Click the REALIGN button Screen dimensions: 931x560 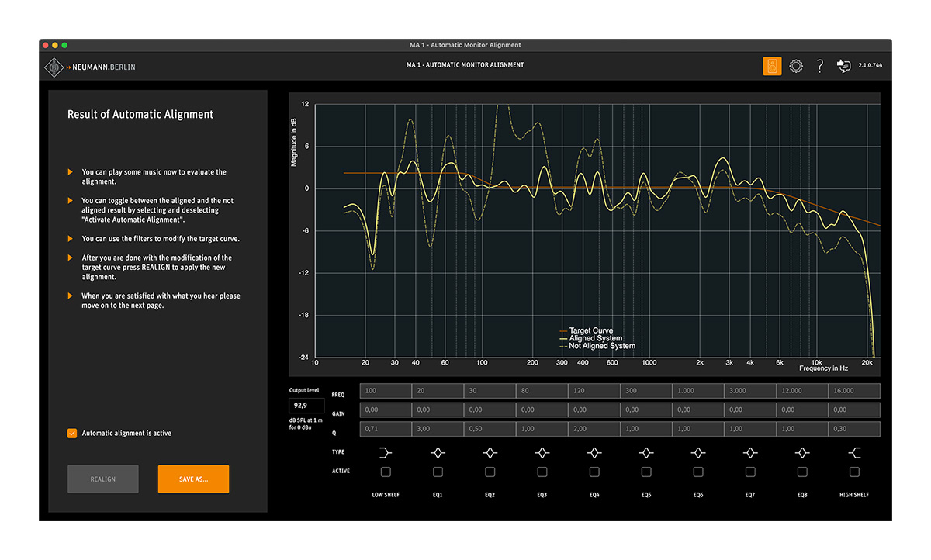point(103,479)
